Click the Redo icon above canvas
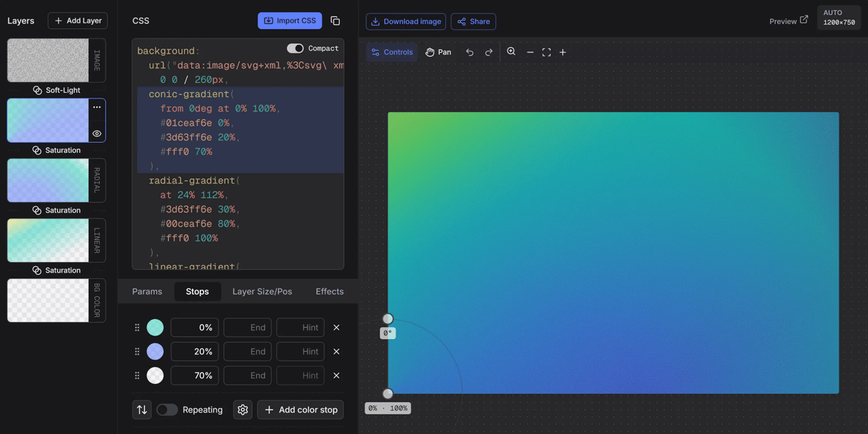Viewport: 868px width, 434px height. point(489,51)
